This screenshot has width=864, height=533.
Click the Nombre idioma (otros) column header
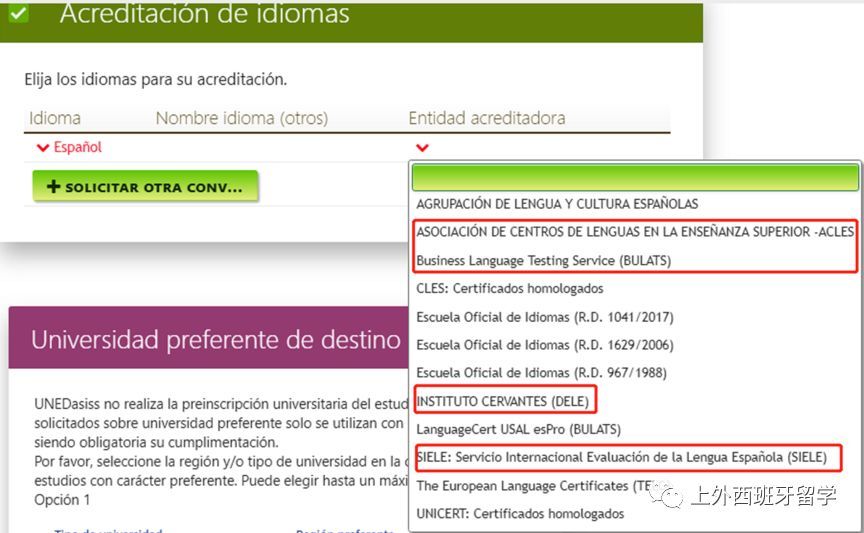pos(241,117)
